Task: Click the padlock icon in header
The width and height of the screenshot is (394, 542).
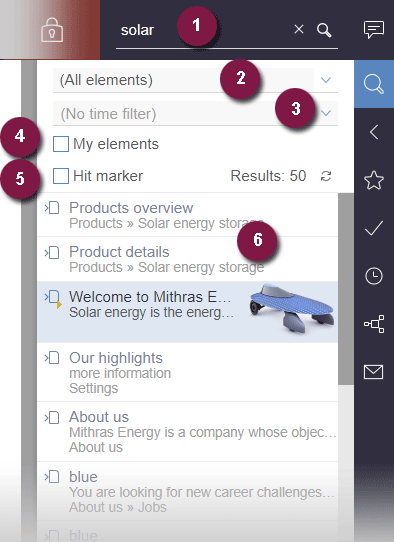Action: [x=52, y=30]
